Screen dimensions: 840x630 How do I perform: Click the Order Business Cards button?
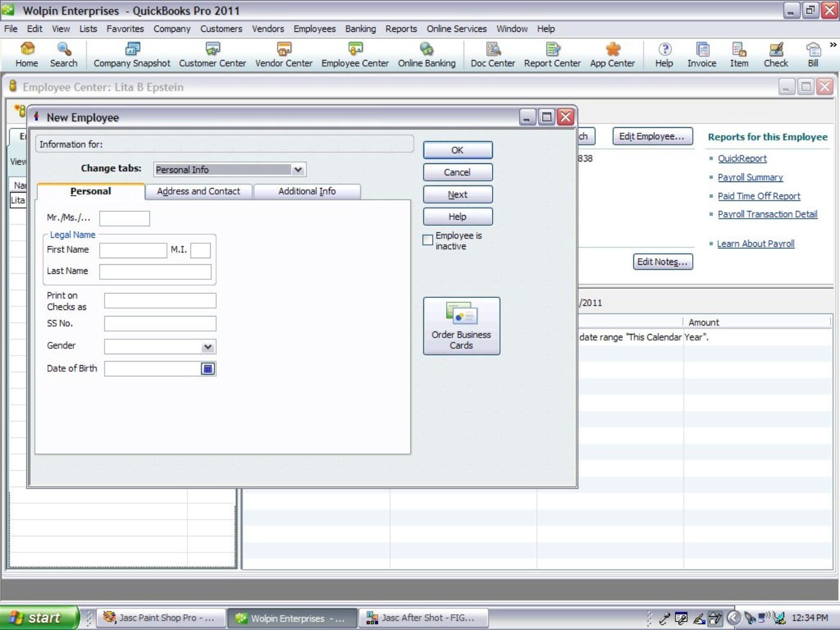coord(461,326)
